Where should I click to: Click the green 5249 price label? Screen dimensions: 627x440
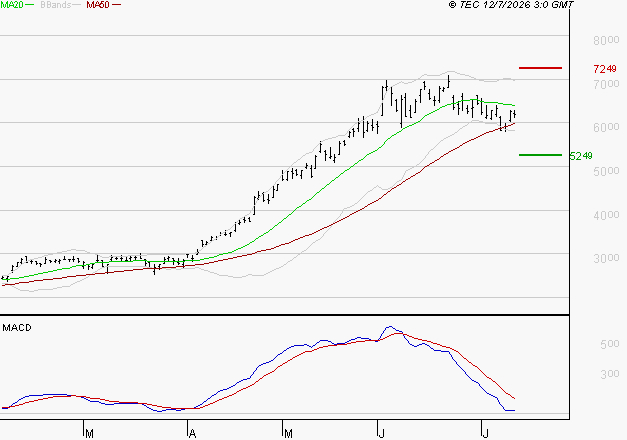click(x=581, y=156)
